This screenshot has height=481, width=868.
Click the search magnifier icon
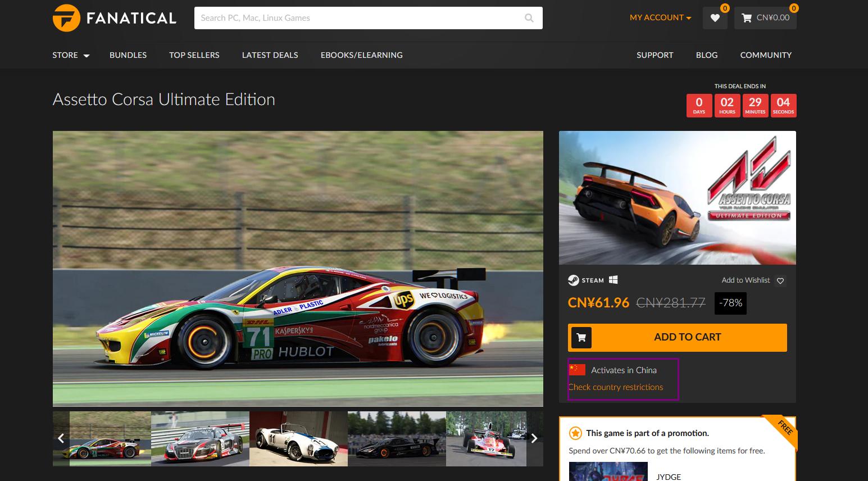coord(529,18)
